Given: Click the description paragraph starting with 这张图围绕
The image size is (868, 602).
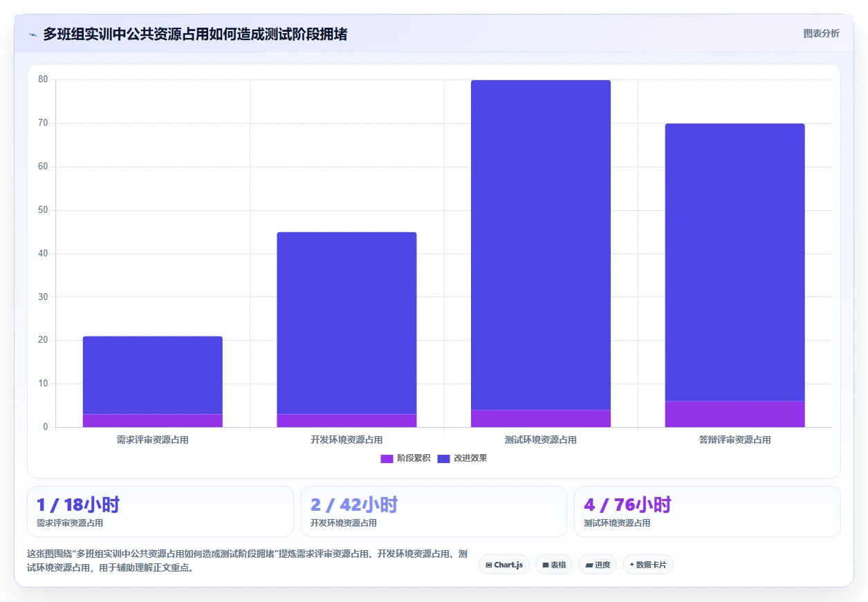Looking at the screenshot, I should [248, 561].
